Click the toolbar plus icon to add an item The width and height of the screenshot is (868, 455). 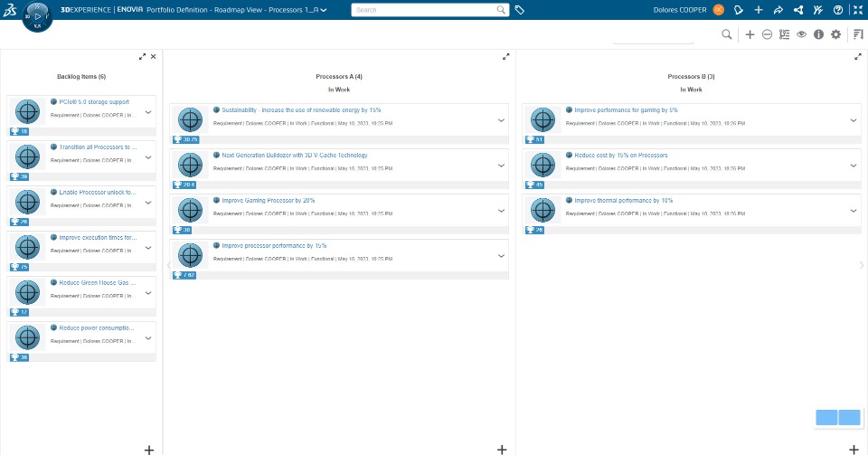750,34
